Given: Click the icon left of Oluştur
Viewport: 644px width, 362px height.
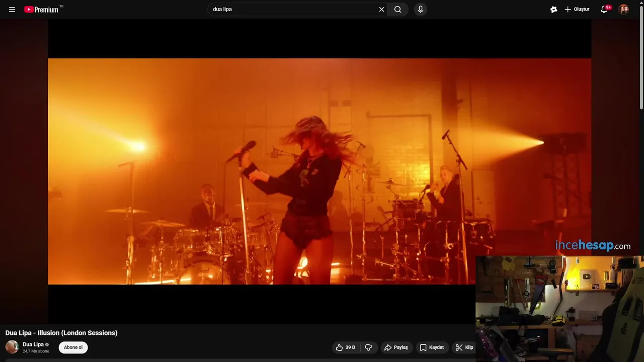Looking at the screenshot, I should [x=553, y=9].
